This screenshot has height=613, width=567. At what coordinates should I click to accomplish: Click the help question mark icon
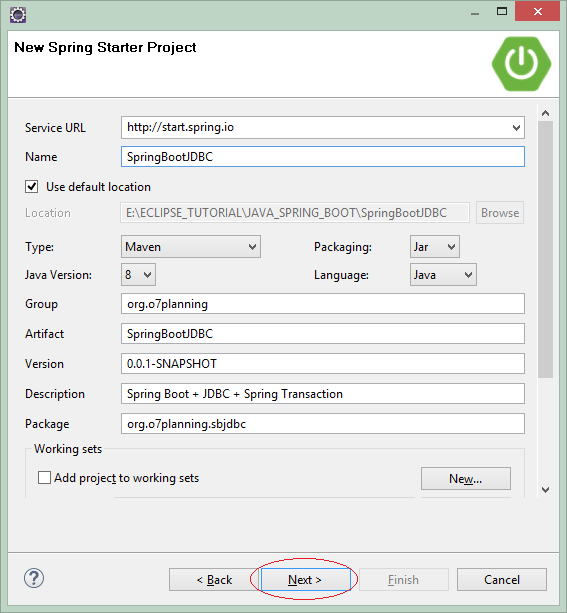click(34, 578)
